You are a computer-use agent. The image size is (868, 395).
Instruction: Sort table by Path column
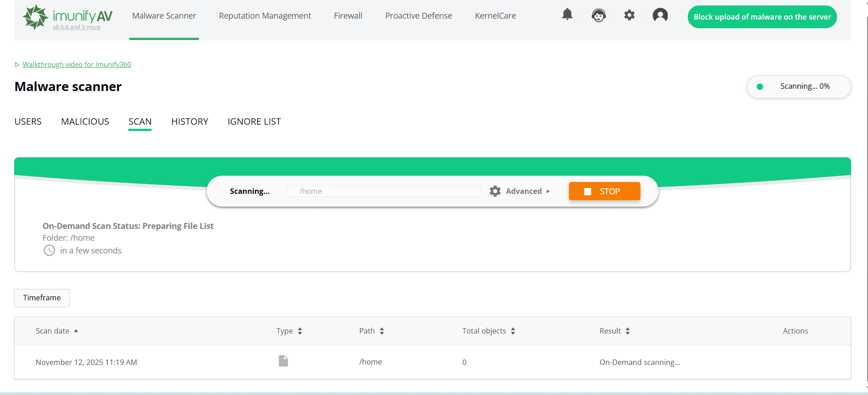pos(372,331)
